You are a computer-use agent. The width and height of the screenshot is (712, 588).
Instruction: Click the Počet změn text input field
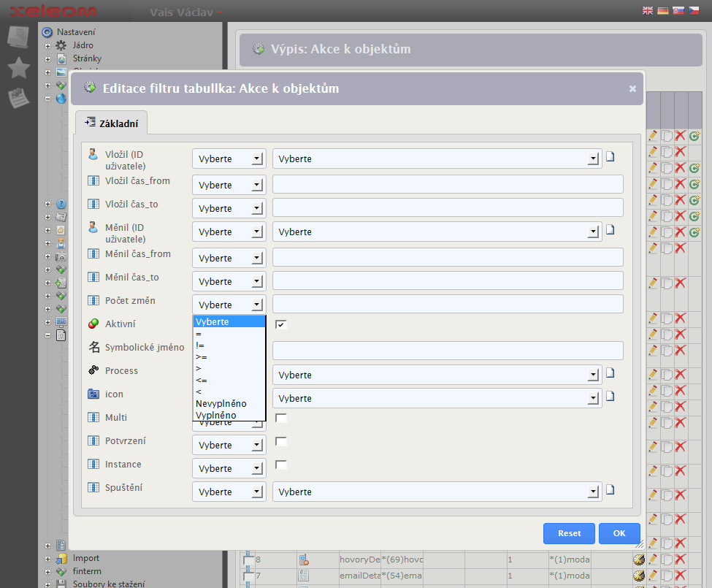[448, 305]
